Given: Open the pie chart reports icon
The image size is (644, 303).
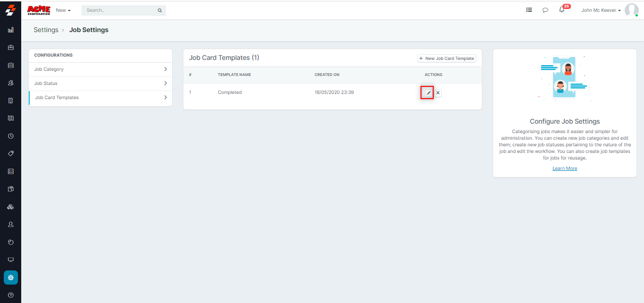Looking at the screenshot, I should tap(11, 242).
